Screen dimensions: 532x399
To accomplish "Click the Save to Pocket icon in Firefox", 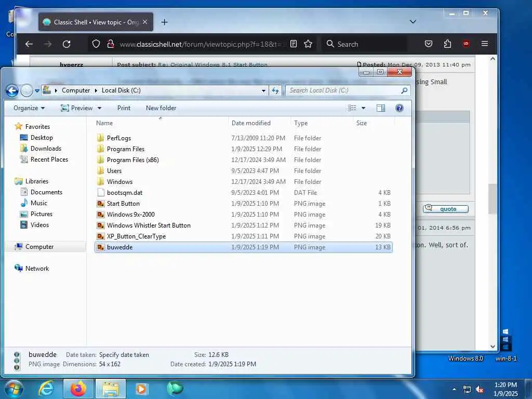I will 429,44.
